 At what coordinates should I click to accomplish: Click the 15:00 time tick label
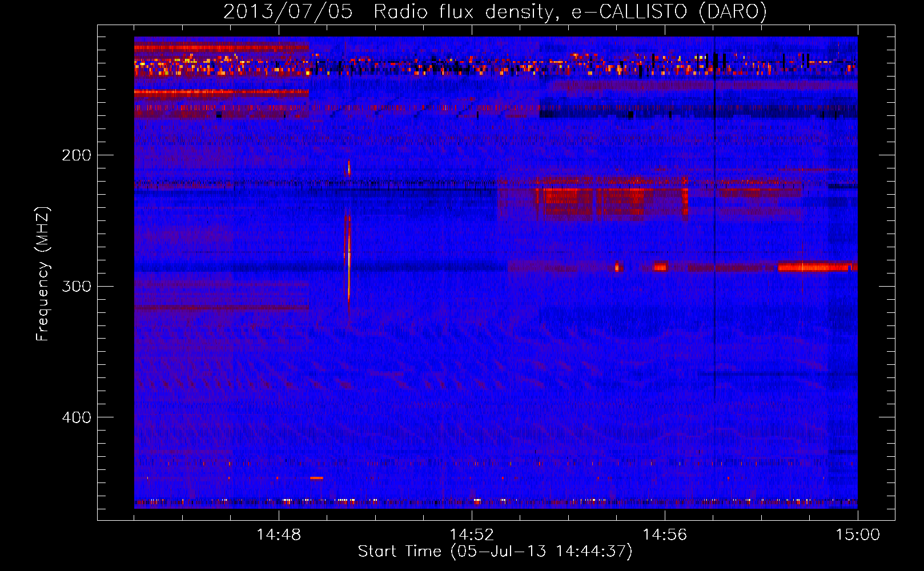(858, 535)
